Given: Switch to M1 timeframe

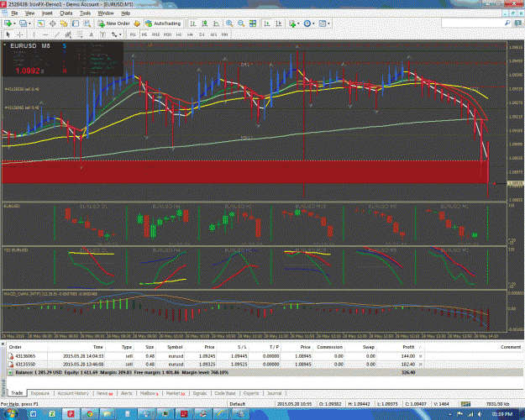Looking at the screenshot, I should (x=133, y=34).
